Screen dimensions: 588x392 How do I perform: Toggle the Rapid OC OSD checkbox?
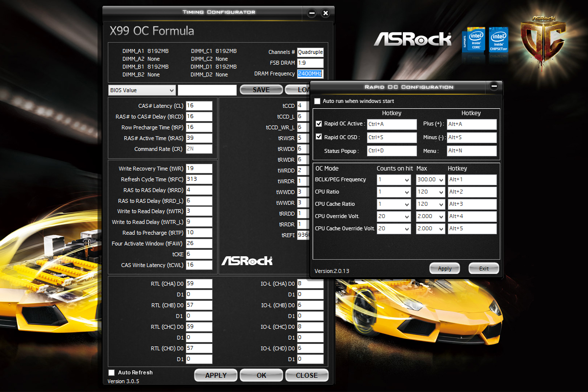(x=319, y=137)
